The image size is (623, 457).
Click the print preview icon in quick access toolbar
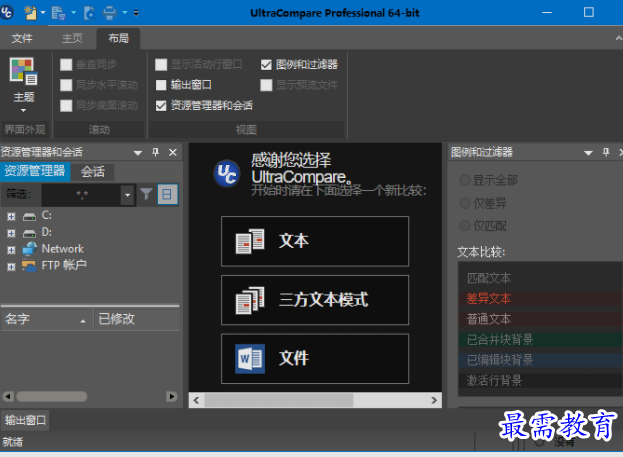(89, 13)
